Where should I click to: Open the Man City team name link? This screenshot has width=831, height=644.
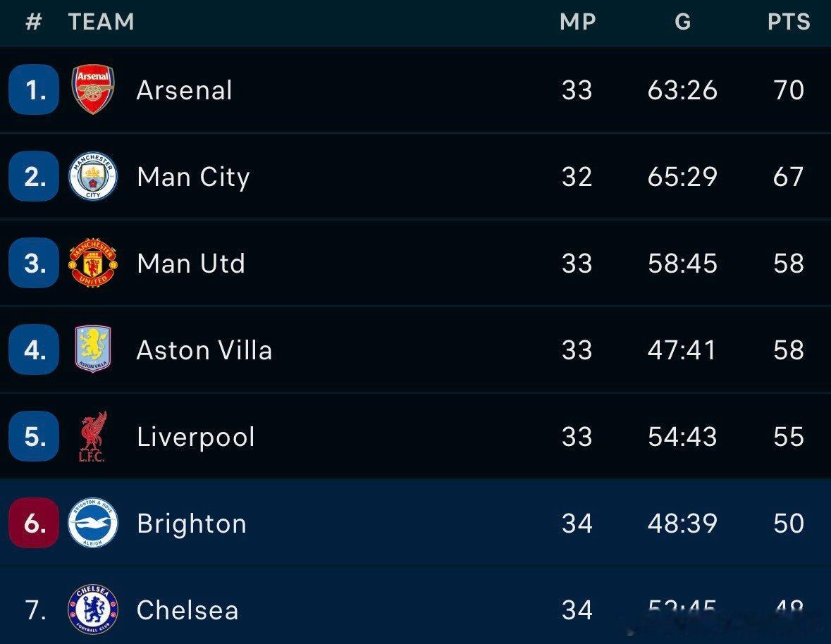(x=193, y=177)
